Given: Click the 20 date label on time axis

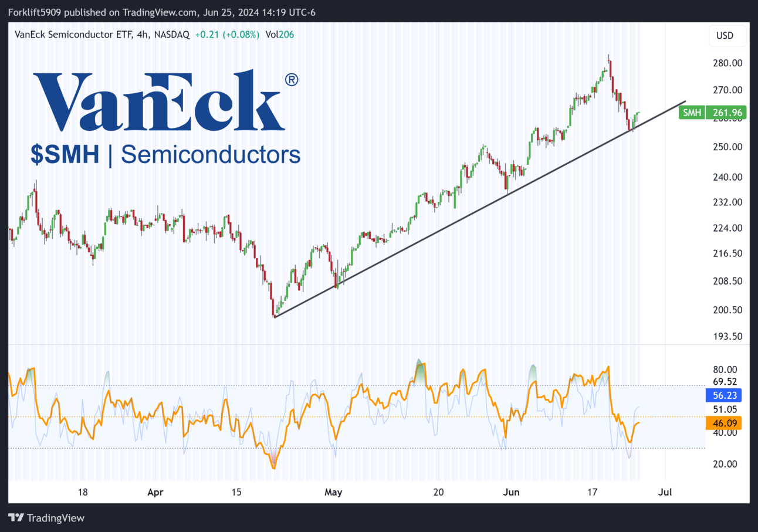Looking at the screenshot, I should tap(438, 492).
